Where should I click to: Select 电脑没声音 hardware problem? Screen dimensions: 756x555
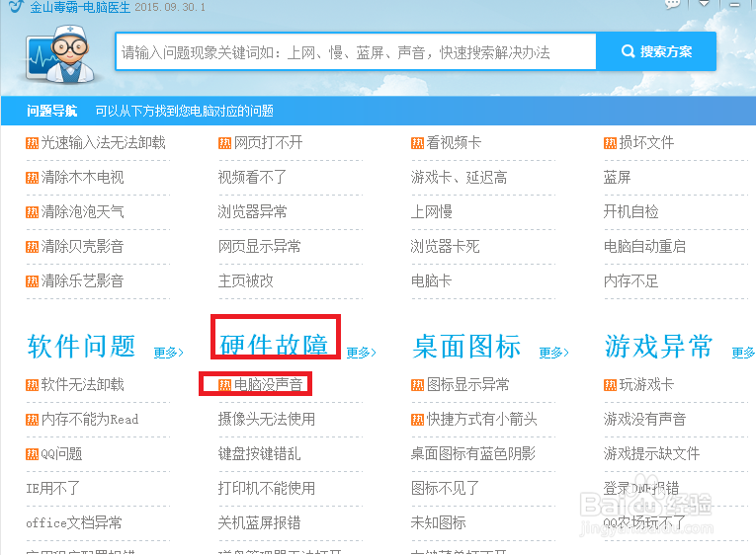[268, 384]
